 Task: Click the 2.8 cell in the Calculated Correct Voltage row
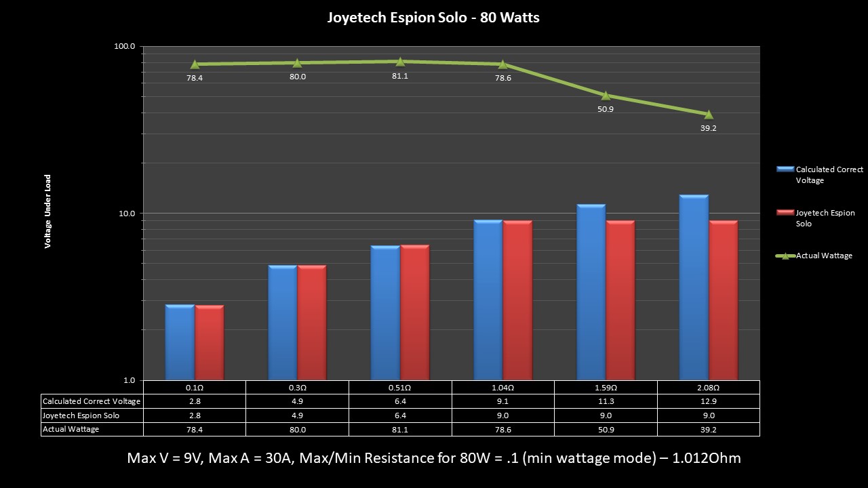coord(195,401)
